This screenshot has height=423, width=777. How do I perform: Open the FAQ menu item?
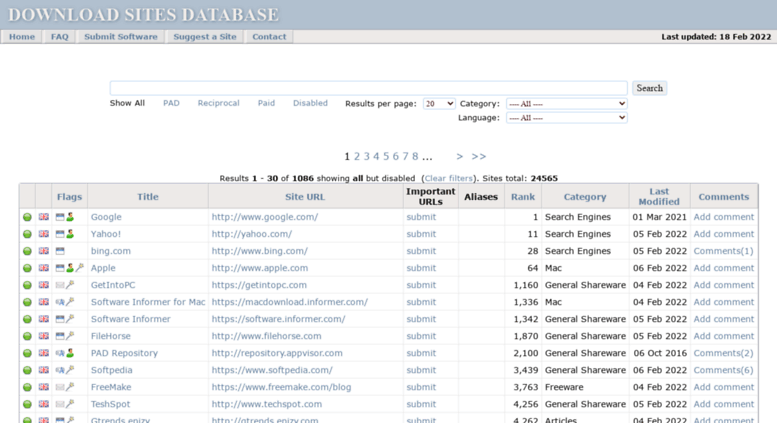click(59, 37)
